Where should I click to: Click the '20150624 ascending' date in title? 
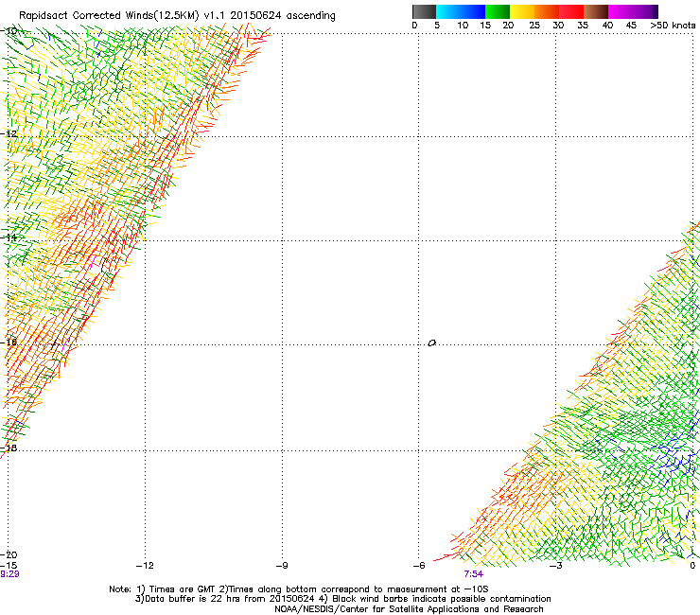pyautogui.click(x=283, y=16)
